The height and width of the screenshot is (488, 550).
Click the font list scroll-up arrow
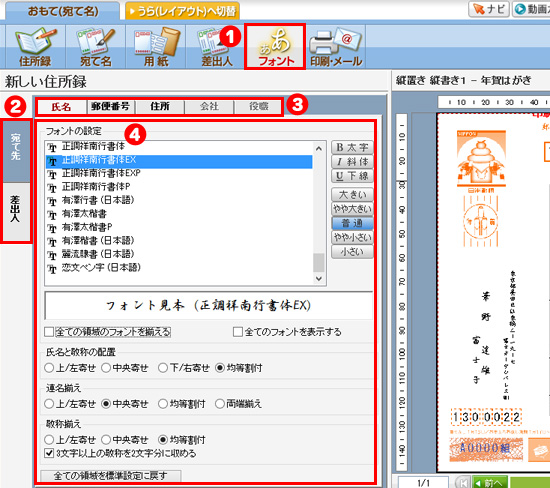pos(319,149)
